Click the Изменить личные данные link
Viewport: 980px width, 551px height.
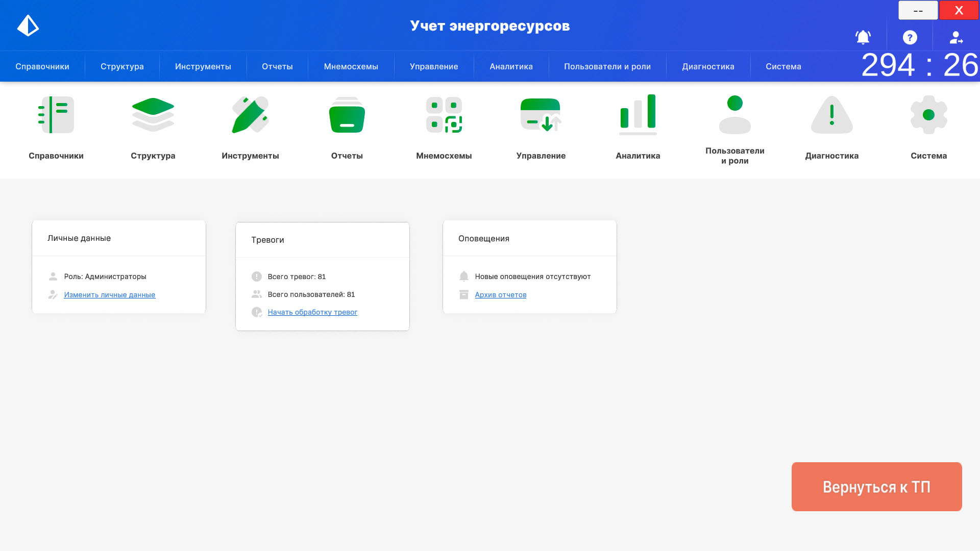point(109,295)
